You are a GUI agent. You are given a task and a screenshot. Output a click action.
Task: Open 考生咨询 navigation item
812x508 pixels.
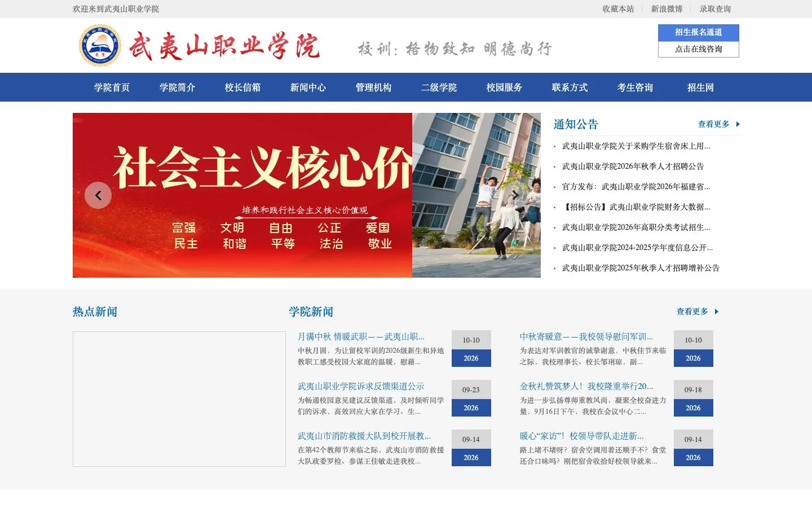(635, 87)
